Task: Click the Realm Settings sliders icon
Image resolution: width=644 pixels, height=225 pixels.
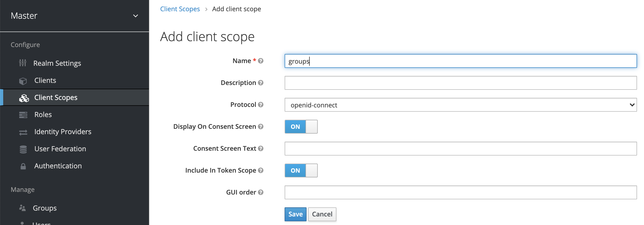Action: coord(23,63)
